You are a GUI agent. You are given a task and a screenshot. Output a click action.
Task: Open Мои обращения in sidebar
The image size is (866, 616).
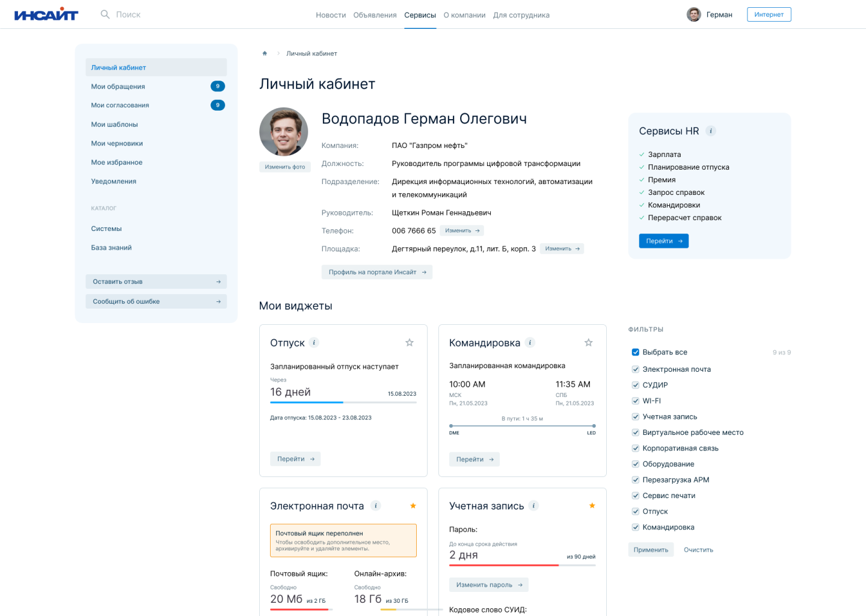(x=118, y=87)
